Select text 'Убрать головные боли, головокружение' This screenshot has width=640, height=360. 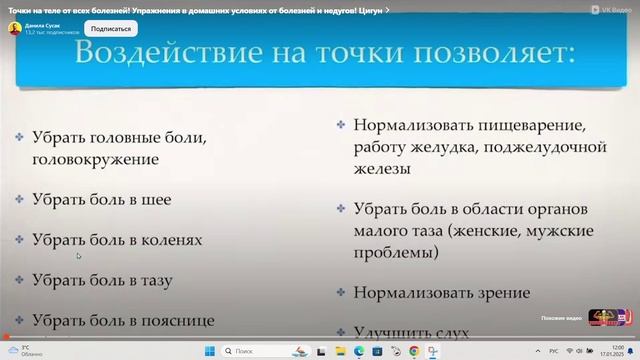pyautogui.click(x=120, y=148)
